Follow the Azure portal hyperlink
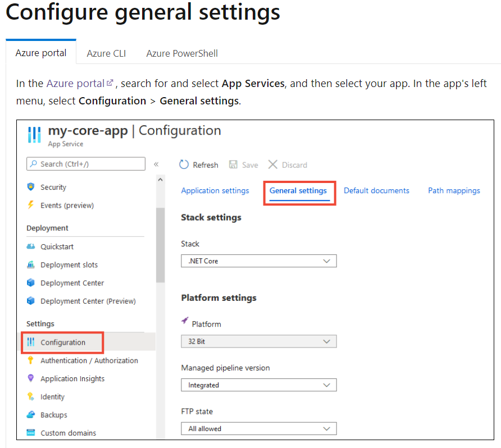501x448 pixels. [x=75, y=83]
